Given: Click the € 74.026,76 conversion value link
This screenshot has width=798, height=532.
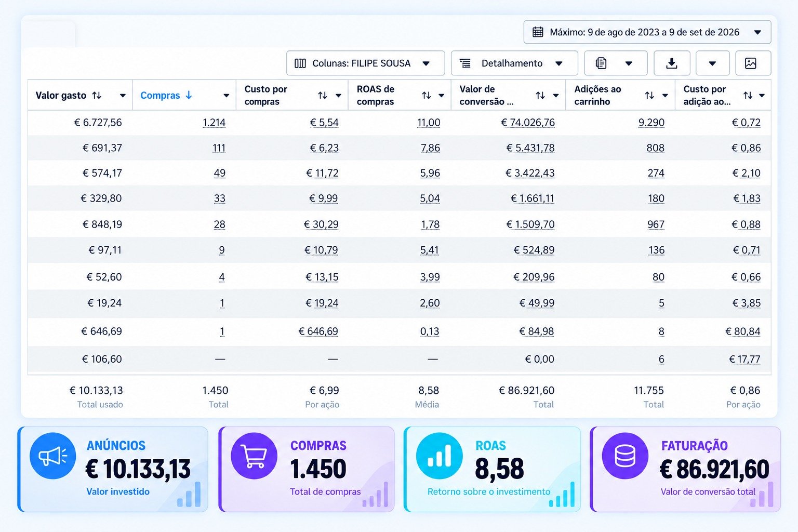Looking at the screenshot, I should point(528,123).
